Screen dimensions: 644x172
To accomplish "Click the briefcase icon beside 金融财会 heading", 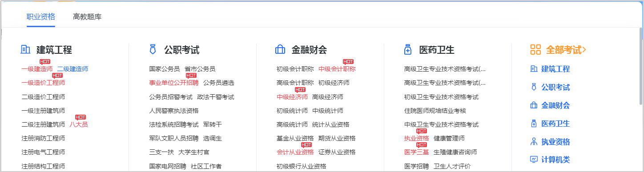I will tap(280, 50).
